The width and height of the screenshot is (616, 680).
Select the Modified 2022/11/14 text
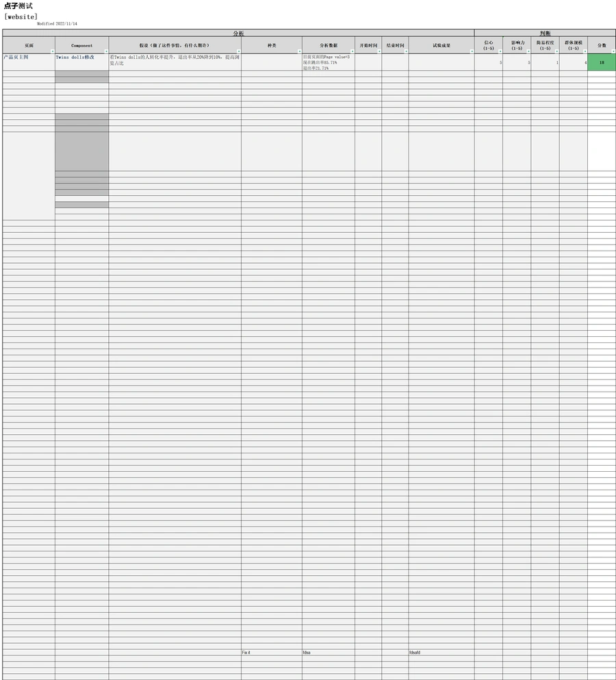pos(57,24)
